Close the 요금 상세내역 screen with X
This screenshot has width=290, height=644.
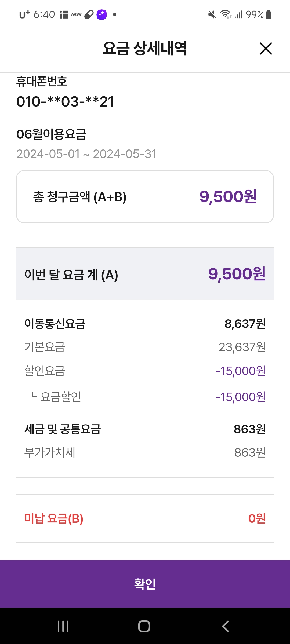click(x=266, y=49)
